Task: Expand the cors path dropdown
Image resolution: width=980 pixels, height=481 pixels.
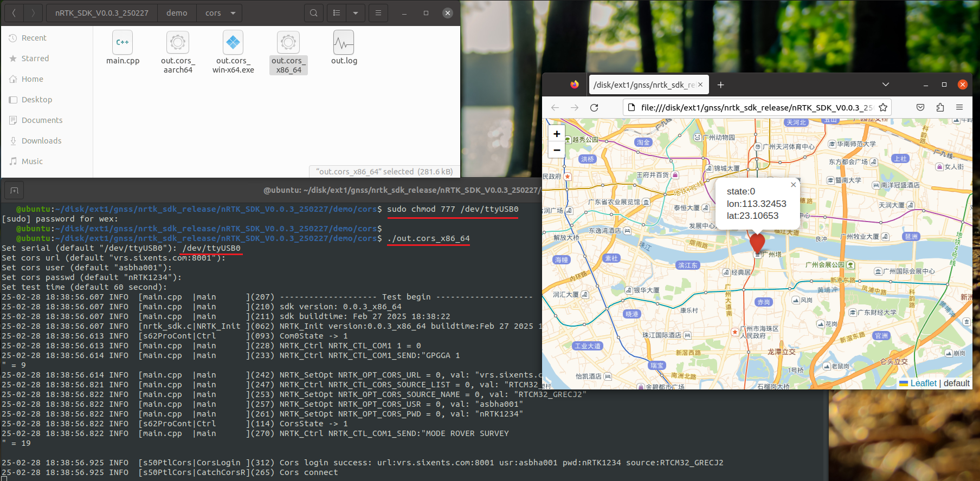Action: (233, 13)
